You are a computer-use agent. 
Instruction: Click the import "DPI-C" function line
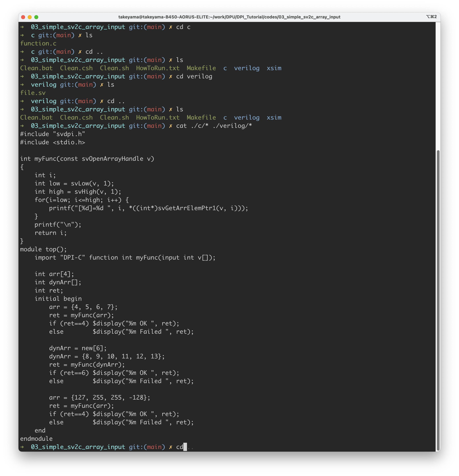pyautogui.click(x=125, y=258)
